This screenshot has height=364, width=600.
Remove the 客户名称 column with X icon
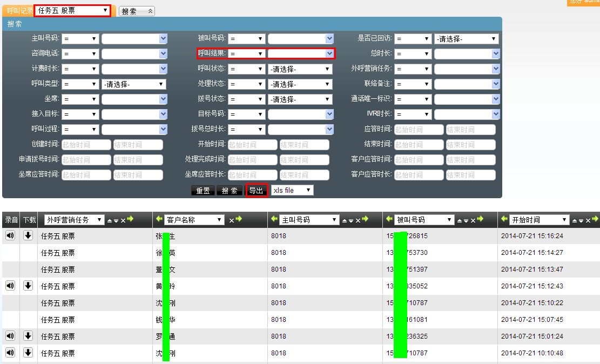231,220
